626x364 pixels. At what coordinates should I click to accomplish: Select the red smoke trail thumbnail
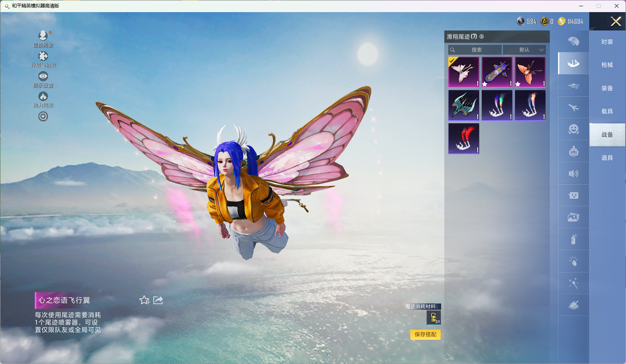[464, 139]
